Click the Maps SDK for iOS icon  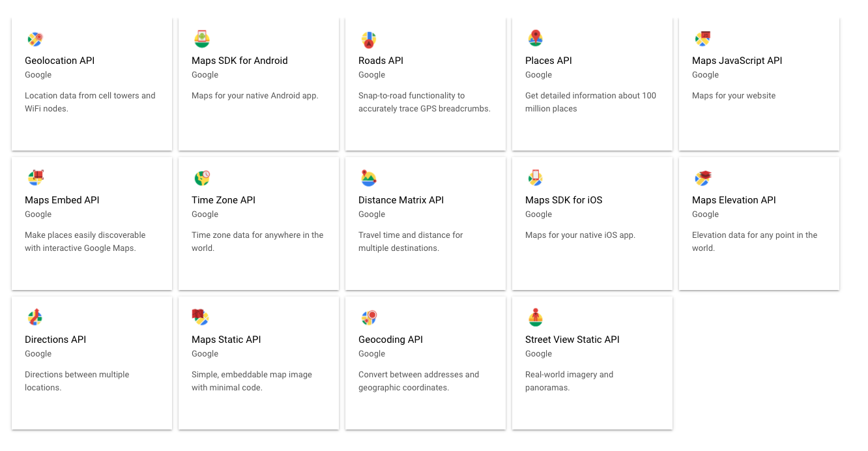[x=536, y=178]
